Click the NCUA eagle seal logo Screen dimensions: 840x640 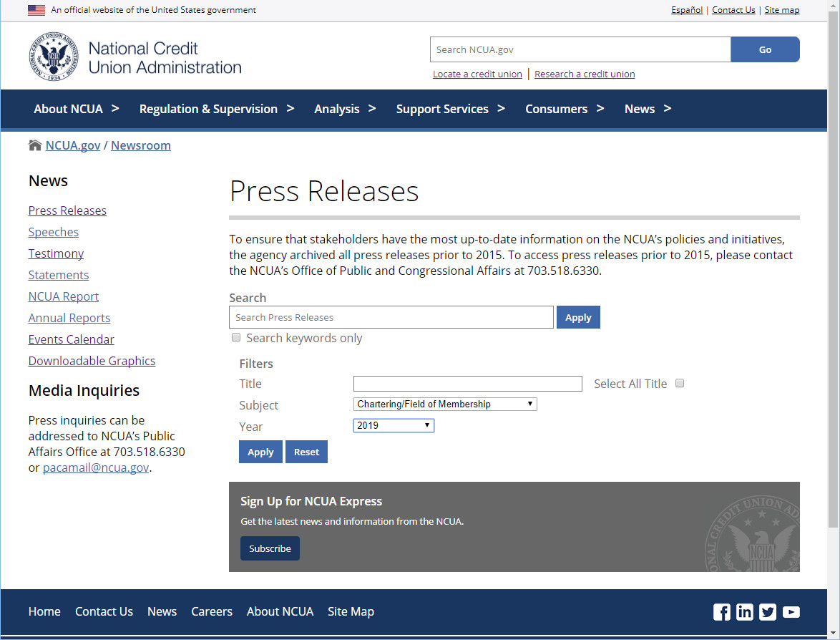(x=54, y=57)
